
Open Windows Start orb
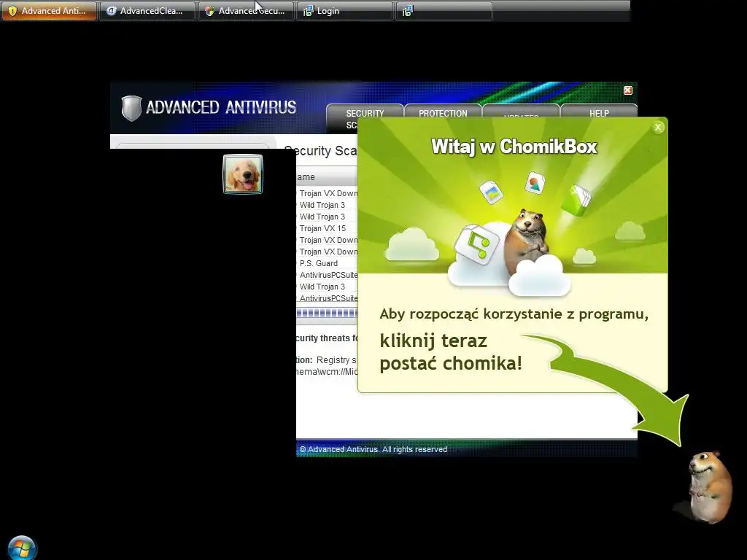coord(21,548)
